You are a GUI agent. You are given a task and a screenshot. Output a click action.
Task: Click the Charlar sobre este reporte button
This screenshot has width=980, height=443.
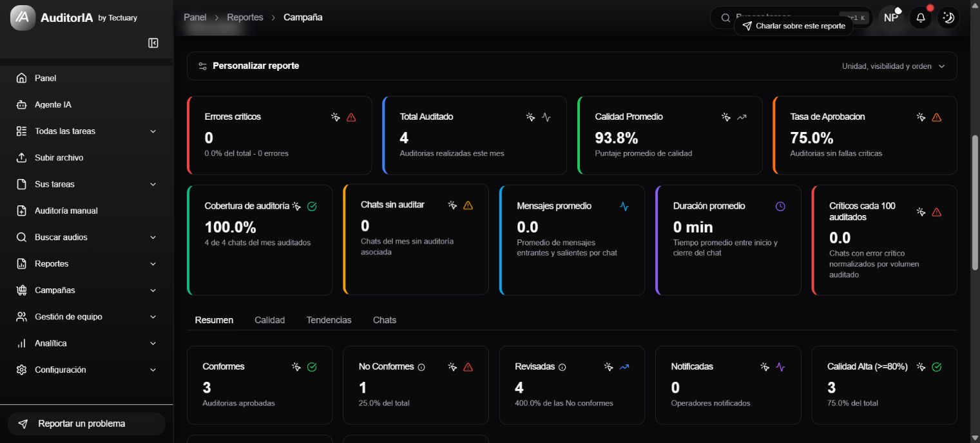[x=794, y=26]
